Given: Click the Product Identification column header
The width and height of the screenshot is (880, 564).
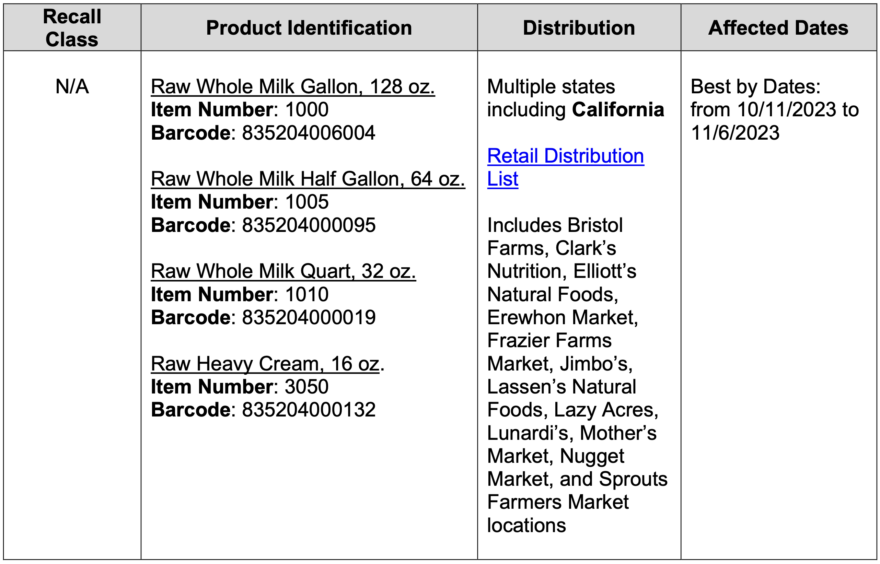Looking at the screenshot, I should [x=309, y=27].
